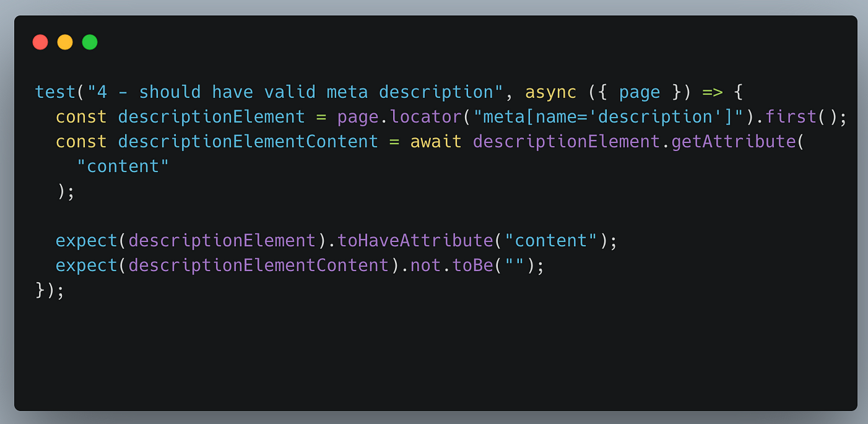Click the 'locator' method call

(426, 117)
